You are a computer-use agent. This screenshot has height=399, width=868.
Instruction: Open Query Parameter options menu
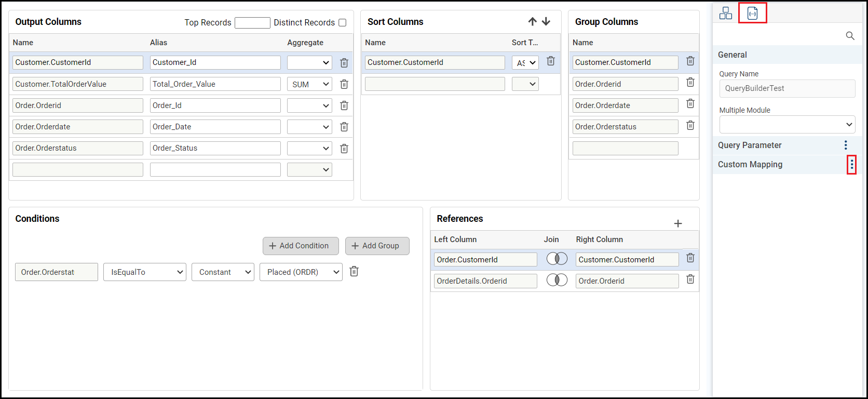click(845, 145)
